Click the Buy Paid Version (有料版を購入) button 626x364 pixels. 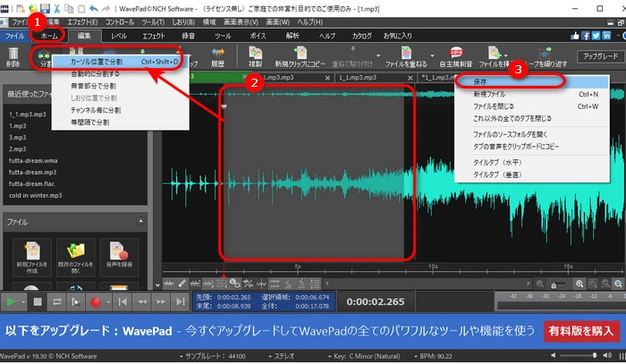tap(581, 331)
